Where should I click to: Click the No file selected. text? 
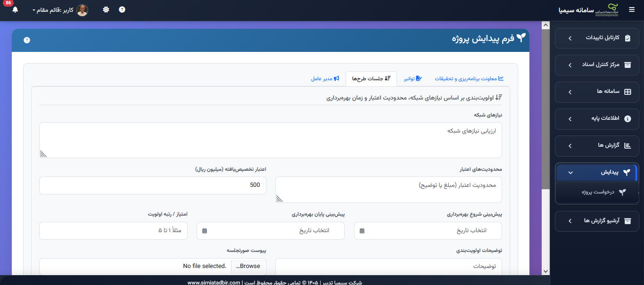205,266
